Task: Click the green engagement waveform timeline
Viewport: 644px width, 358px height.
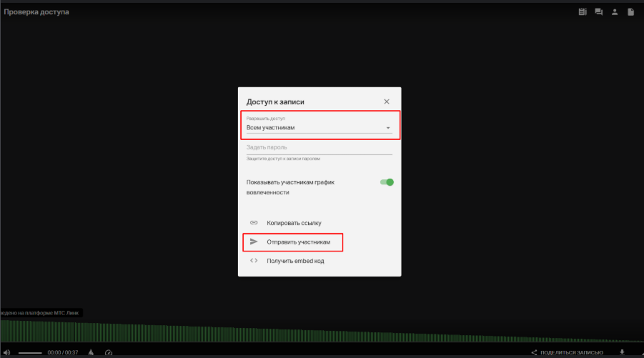Action: click(322, 331)
